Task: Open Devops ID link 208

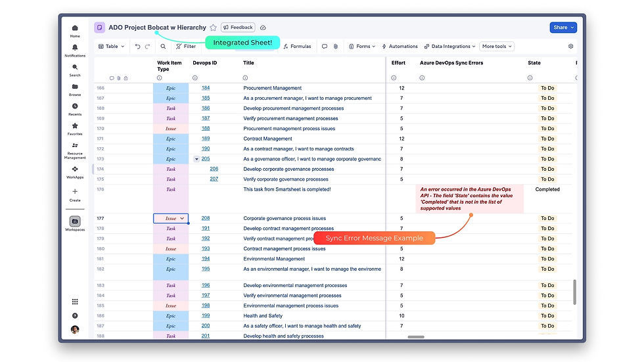Action: (206, 218)
